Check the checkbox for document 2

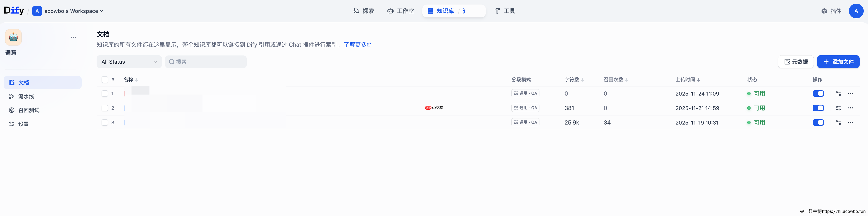[x=105, y=108]
